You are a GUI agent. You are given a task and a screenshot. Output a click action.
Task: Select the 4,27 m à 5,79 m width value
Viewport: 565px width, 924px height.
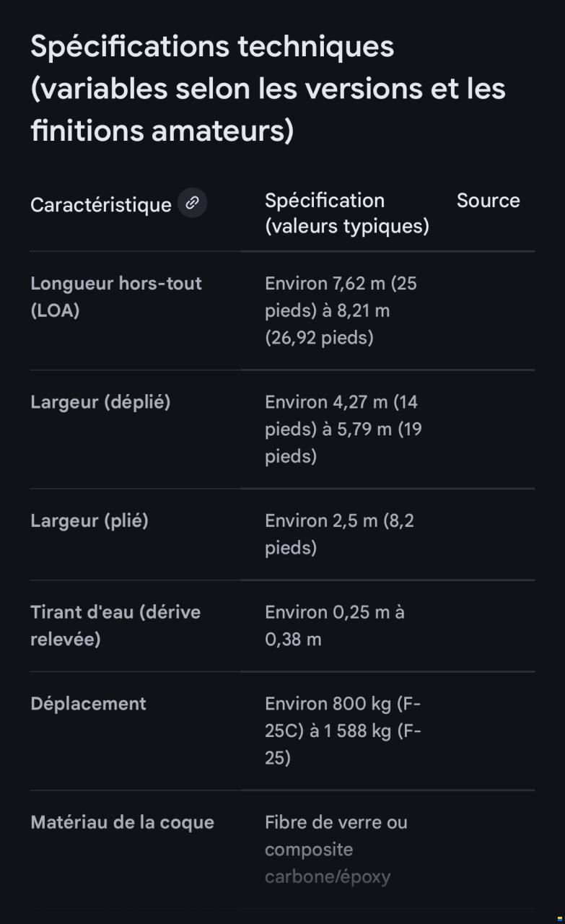[x=343, y=429]
